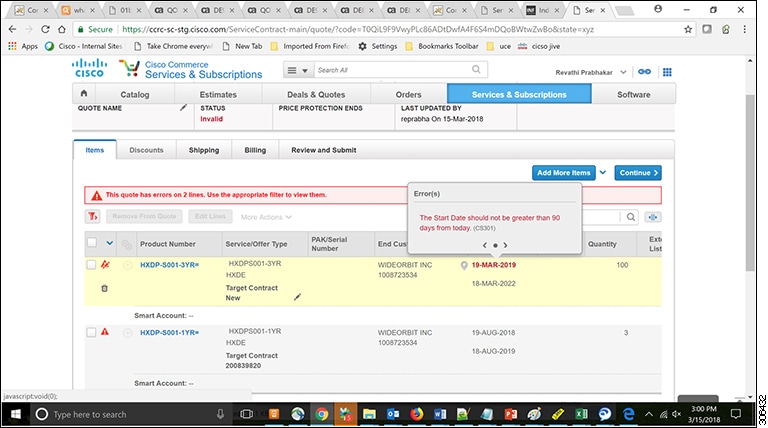Open PowerPoint from the taskbar
This screenshot has width=768, height=428.
click(511, 415)
